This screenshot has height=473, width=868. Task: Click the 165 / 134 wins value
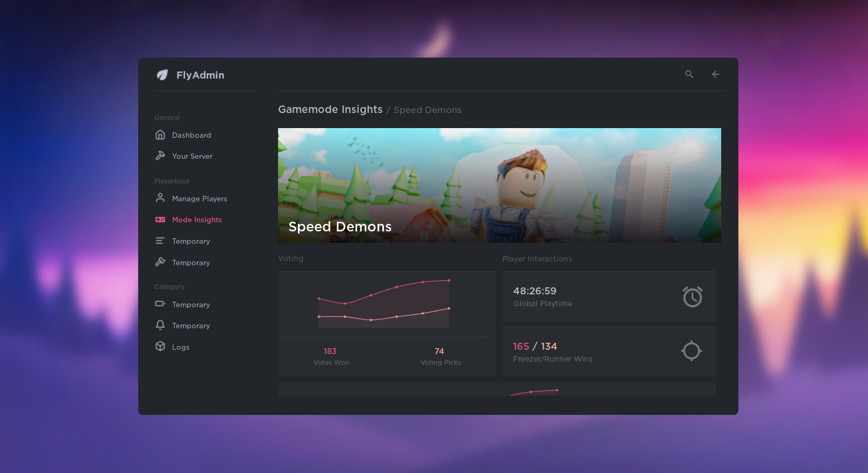pos(535,346)
